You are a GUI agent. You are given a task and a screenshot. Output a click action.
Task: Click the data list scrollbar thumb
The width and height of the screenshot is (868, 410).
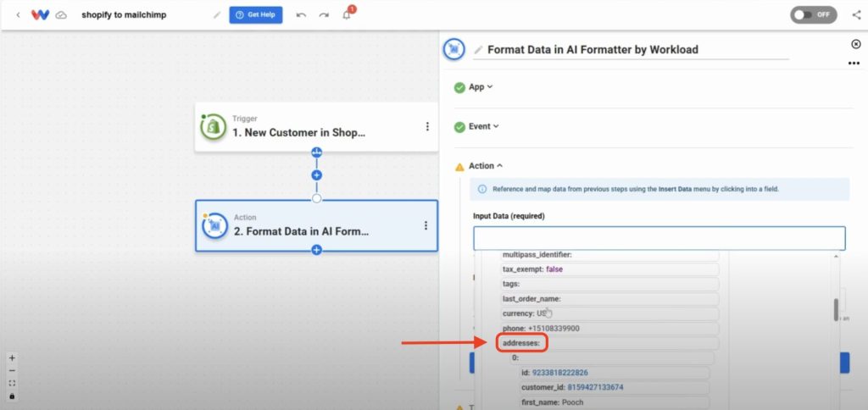[836, 310]
